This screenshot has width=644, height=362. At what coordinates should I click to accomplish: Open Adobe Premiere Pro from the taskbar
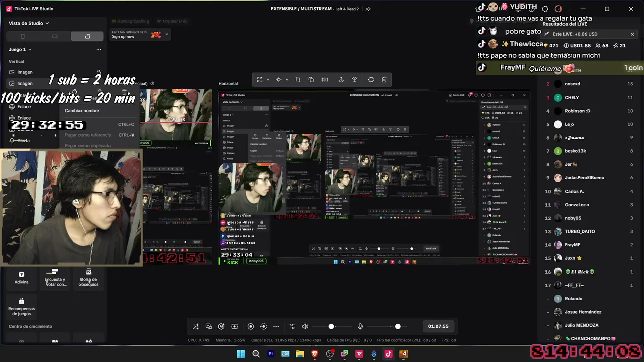click(x=271, y=354)
